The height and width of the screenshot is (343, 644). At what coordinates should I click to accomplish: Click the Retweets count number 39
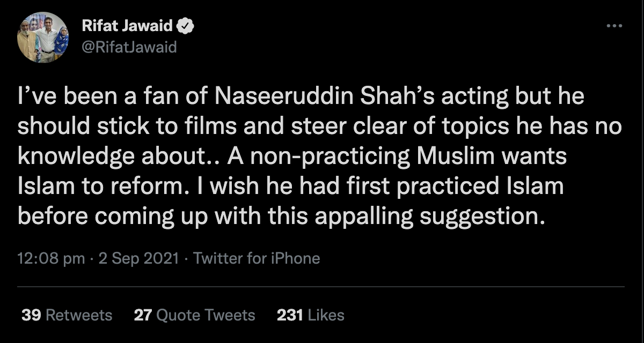point(31,315)
